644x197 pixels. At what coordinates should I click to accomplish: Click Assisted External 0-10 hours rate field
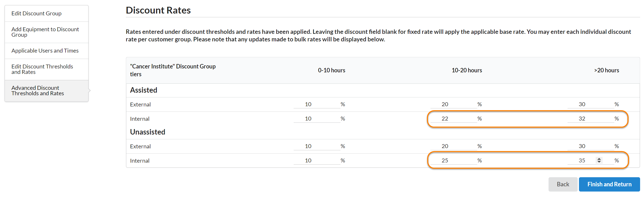[317, 104]
